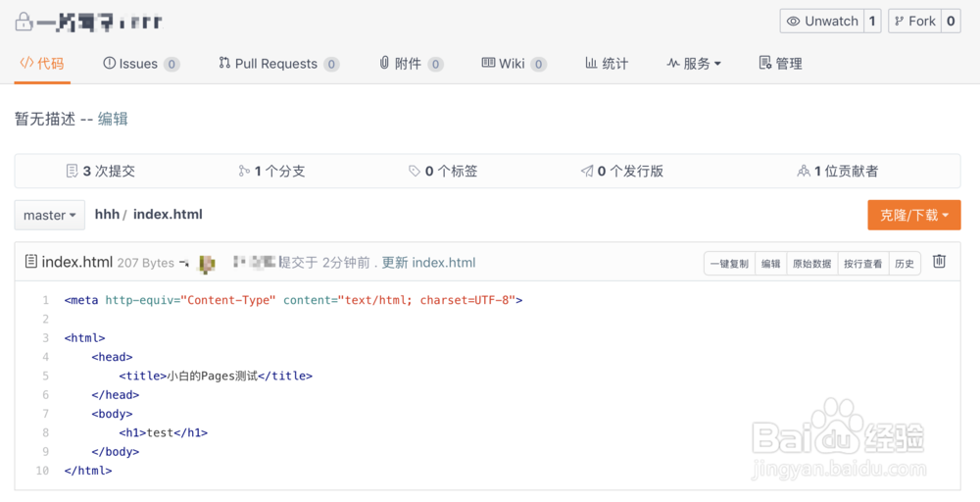The width and height of the screenshot is (980, 502).
Task: Open the master branch dropdown
Action: tap(49, 215)
